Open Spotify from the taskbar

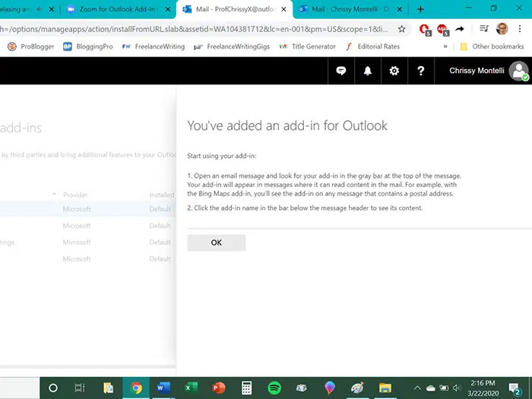click(x=274, y=388)
